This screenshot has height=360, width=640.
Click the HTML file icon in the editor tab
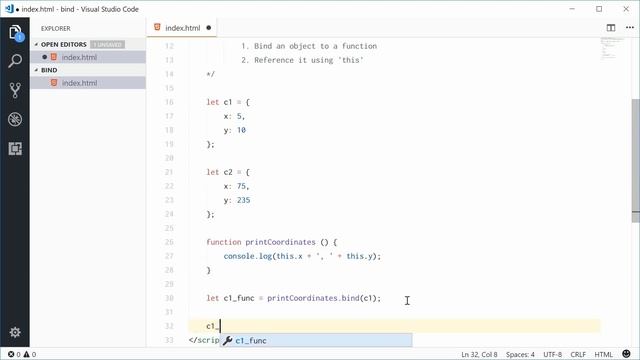pos(157,27)
